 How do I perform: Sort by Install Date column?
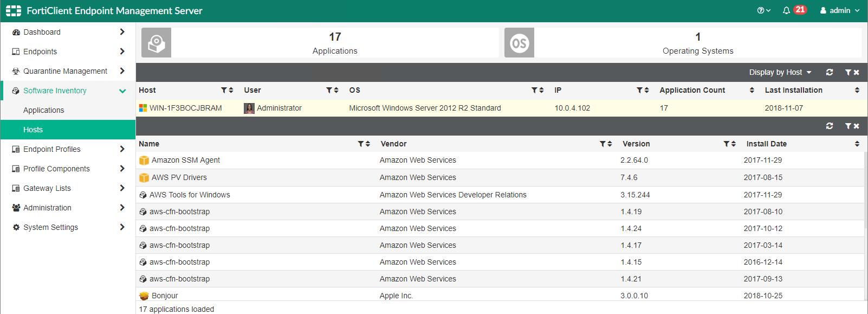coord(857,144)
